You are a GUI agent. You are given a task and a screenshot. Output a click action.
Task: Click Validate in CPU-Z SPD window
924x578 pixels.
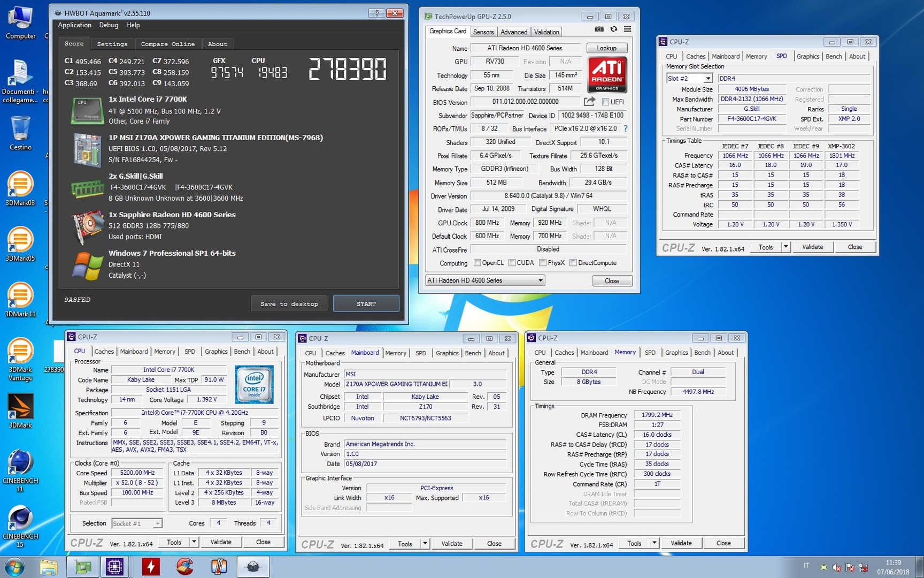click(x=812, y=247)
